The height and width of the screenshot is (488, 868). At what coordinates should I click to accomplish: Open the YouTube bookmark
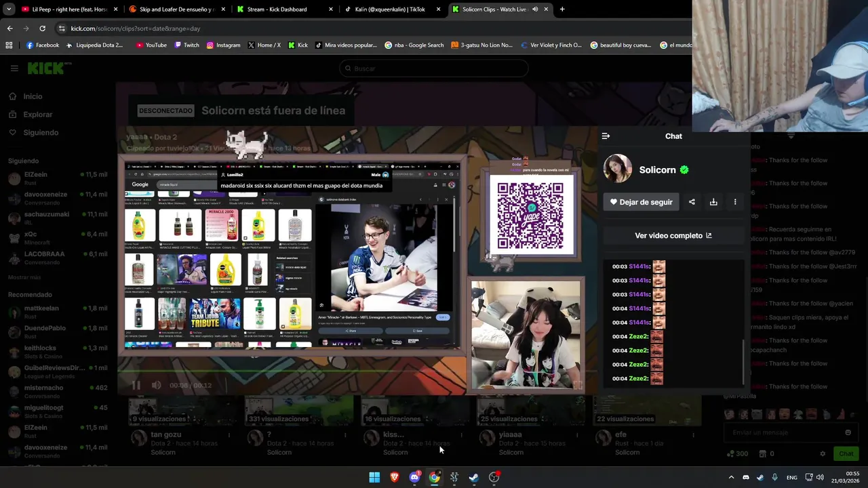pyautogui.click(x=151, y=45)
